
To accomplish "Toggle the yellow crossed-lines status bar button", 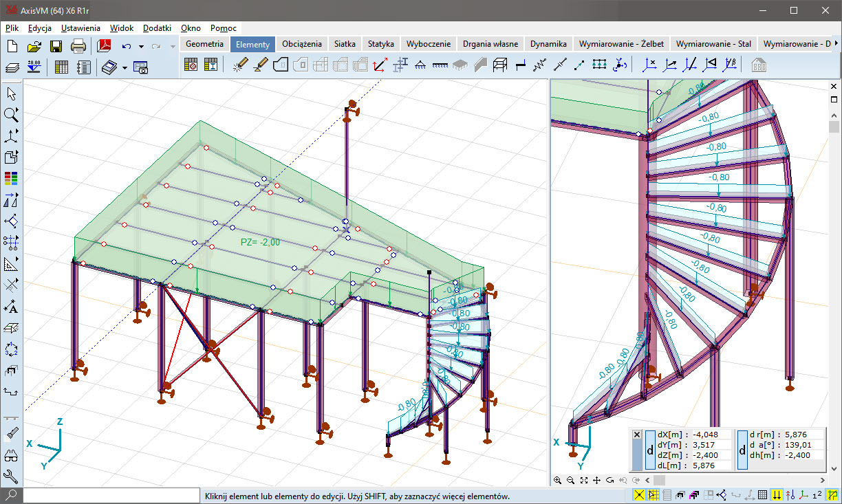I will (639, 495).
